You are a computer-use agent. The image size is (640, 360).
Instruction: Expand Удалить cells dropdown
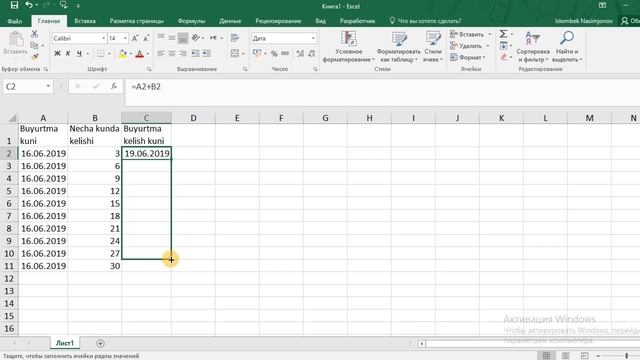488,46
